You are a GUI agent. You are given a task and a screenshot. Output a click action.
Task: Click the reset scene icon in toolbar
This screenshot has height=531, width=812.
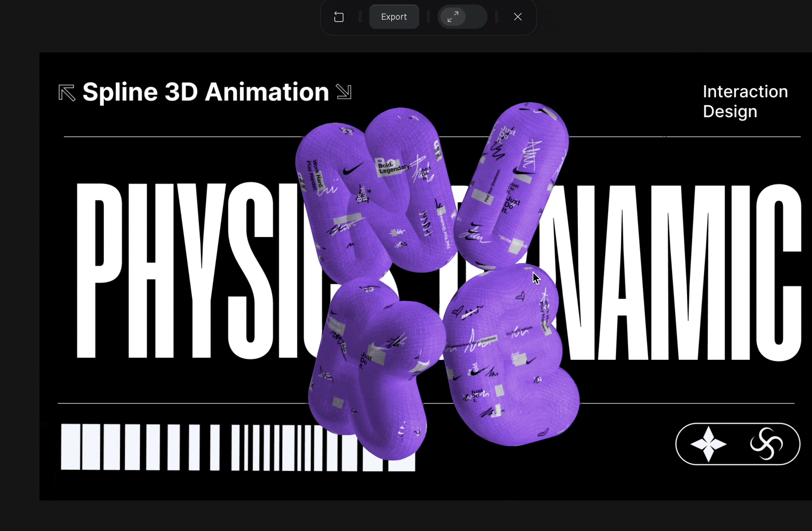[x=339, y=17]
